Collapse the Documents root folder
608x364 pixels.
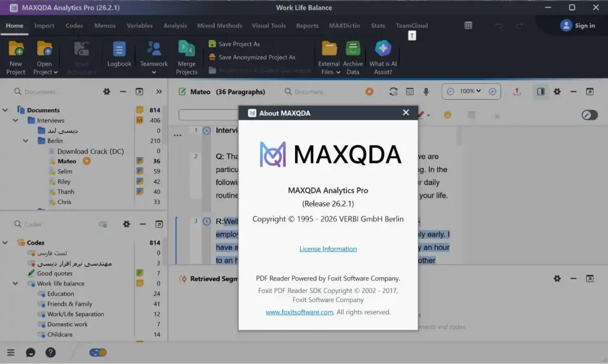[x=5, y=110]
